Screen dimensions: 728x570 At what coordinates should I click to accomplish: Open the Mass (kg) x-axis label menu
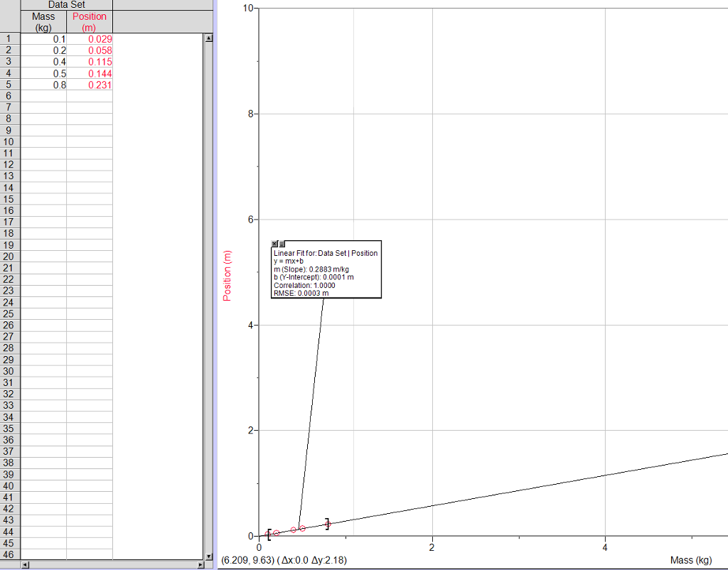[690, 560]
